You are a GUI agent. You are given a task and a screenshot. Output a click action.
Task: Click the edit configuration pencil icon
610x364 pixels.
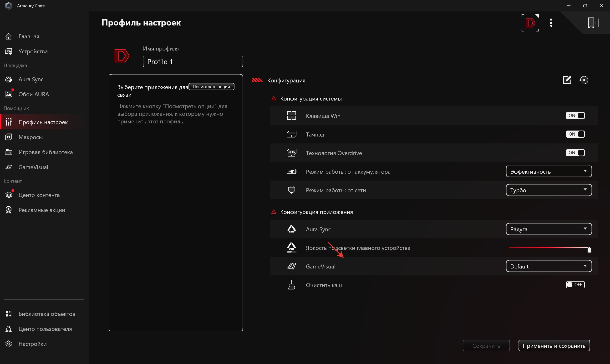(567, 80)
